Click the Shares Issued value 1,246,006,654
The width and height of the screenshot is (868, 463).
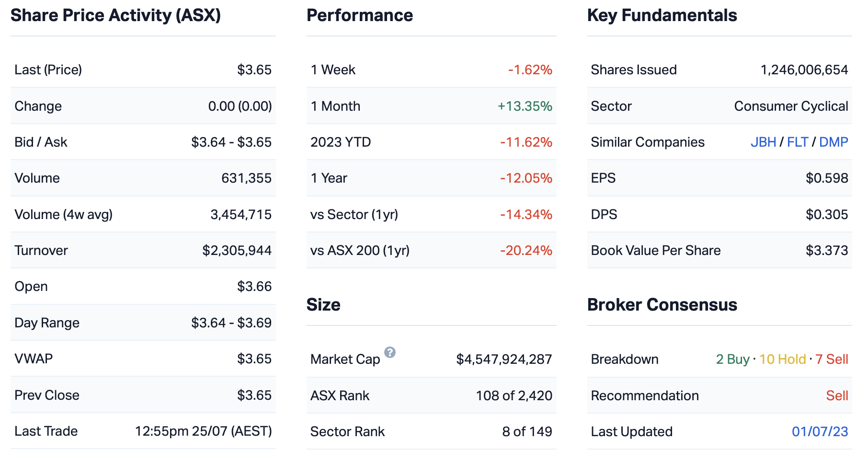[x=804, y=70]
